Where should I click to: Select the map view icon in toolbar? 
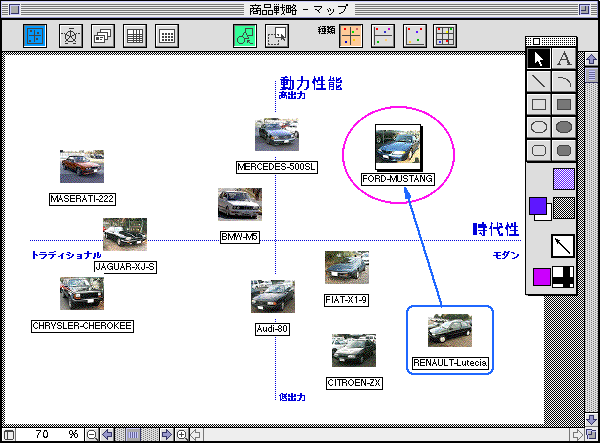(x=35, y=36)
